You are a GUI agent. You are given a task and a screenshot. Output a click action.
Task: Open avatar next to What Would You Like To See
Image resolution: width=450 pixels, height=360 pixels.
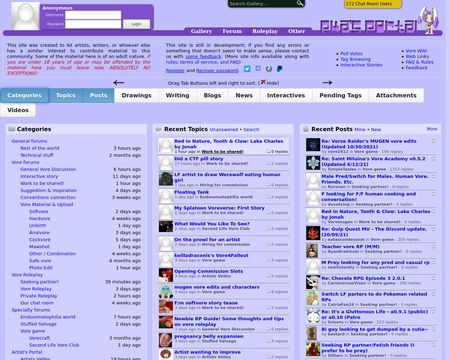(x=166, y=226)
